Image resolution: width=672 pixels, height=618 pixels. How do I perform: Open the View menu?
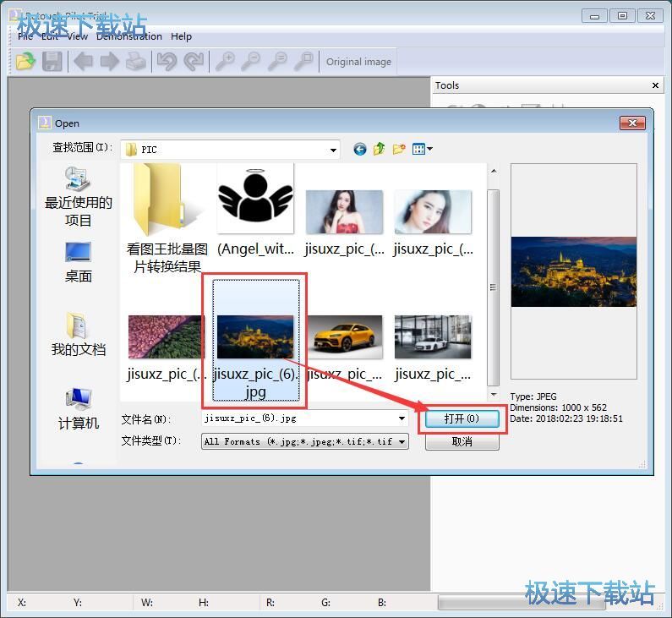(77, 36)
